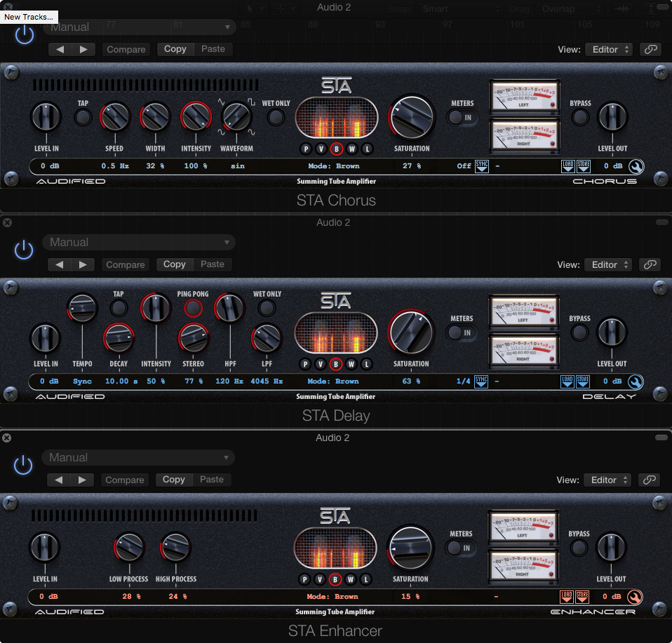Click LOAD preset icon on the Enhancer

(x=567, y=596)
